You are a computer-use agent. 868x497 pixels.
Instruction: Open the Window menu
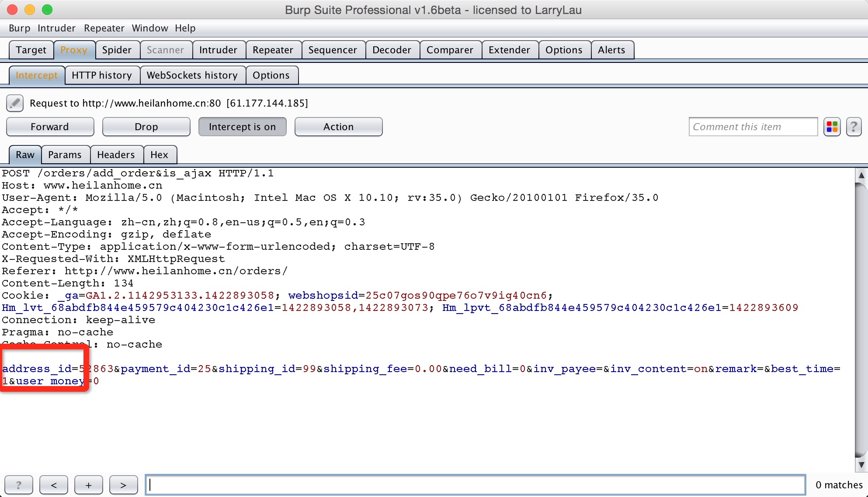click(150, 28)
